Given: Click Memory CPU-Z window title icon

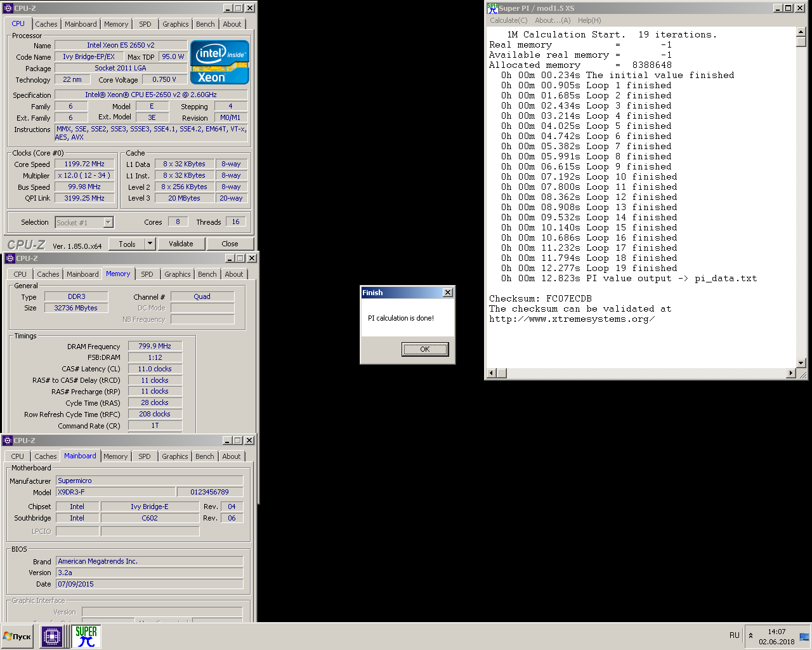Looking at the screenshot, I should 10,258.
